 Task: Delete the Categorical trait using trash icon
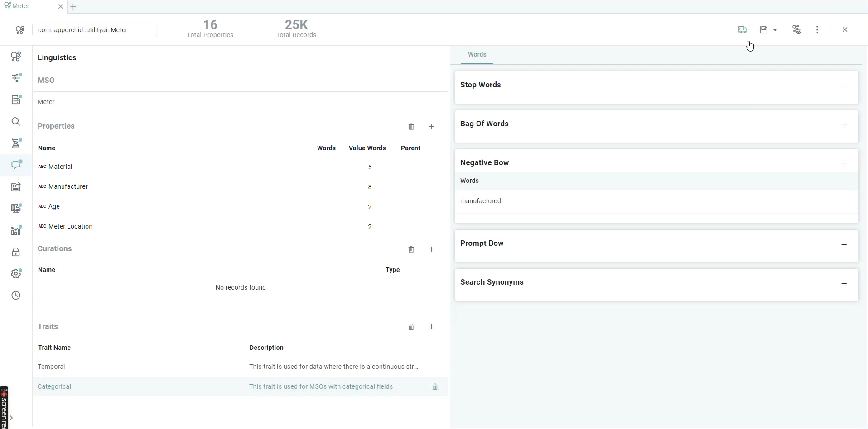435,387
